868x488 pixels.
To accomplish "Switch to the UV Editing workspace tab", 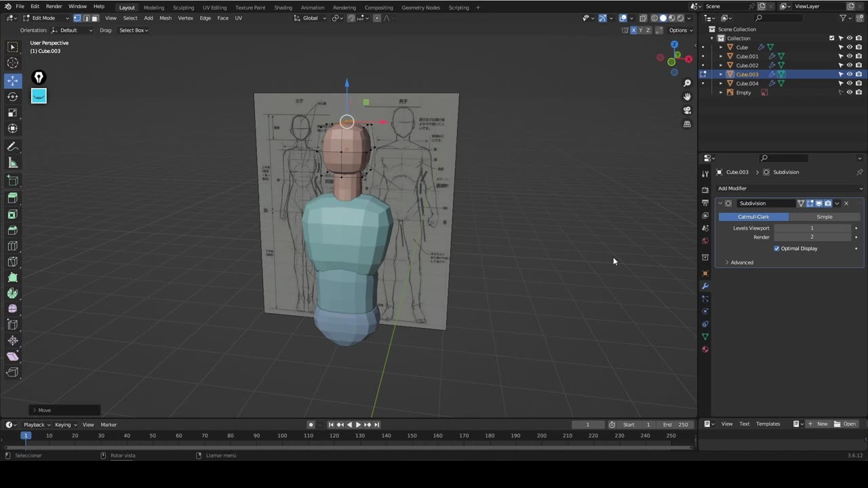I will (214, 7).
